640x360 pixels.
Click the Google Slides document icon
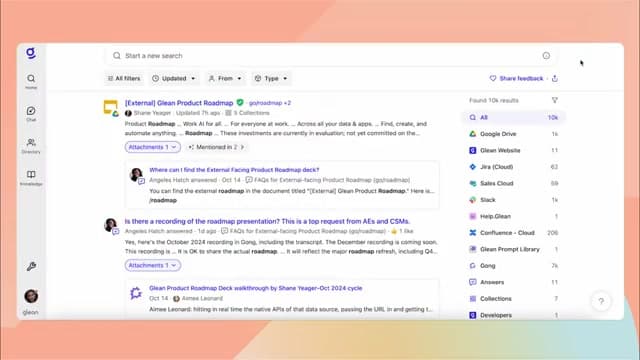pos(110,108)
